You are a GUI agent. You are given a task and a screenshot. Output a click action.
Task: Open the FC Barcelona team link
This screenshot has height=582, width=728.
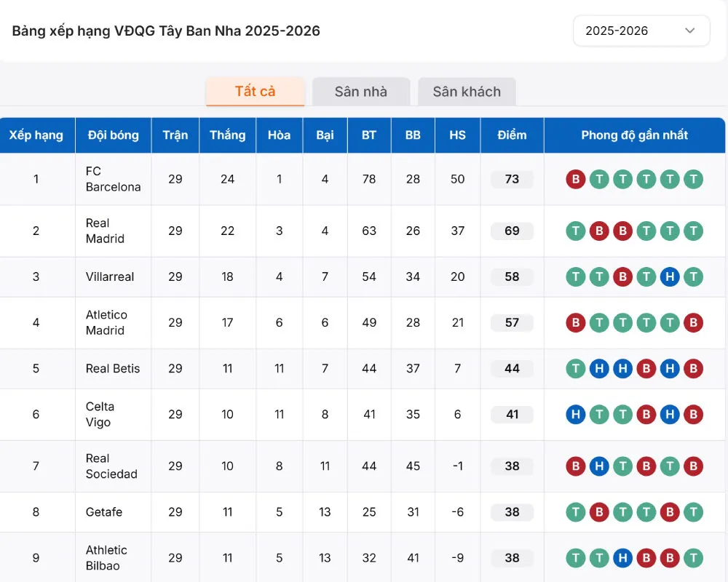pyautogui.click(x=113, y=179)
